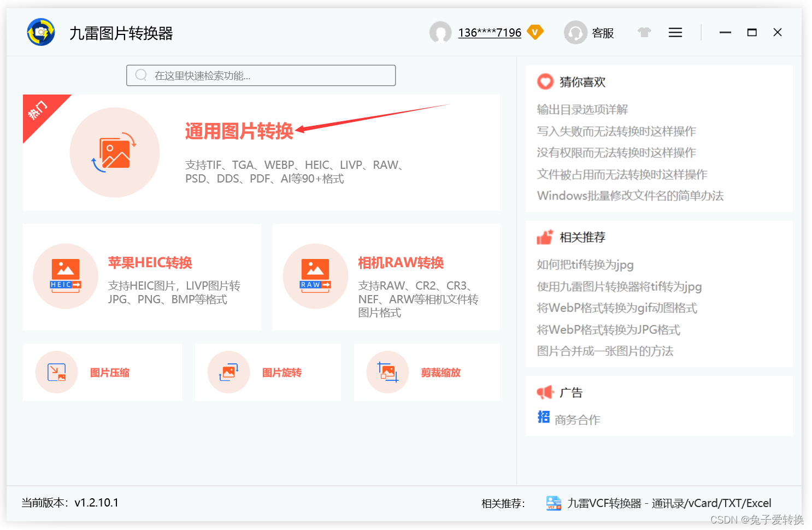Open 剪裁缩放 feature label
This screenshot has width=812, height=530.
click(441, 373)
